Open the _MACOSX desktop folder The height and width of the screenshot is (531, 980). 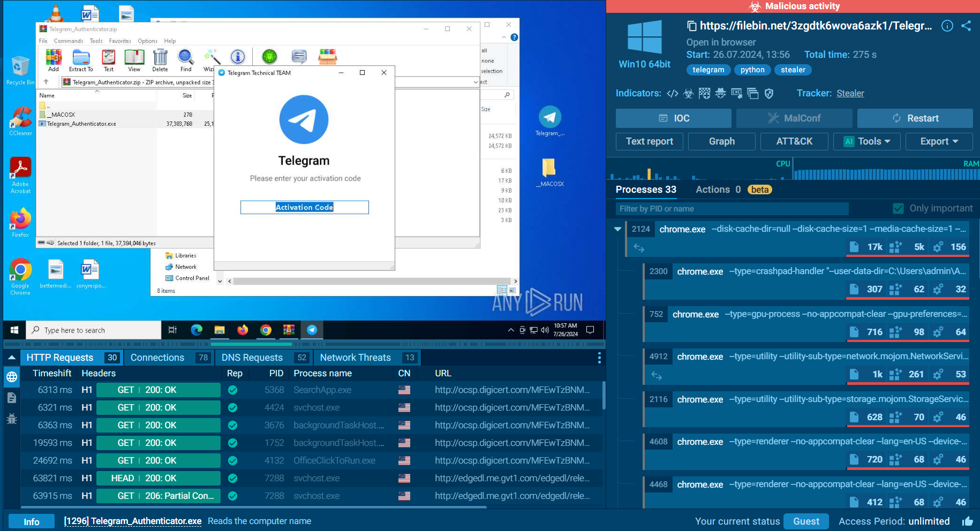pos(550,172)
